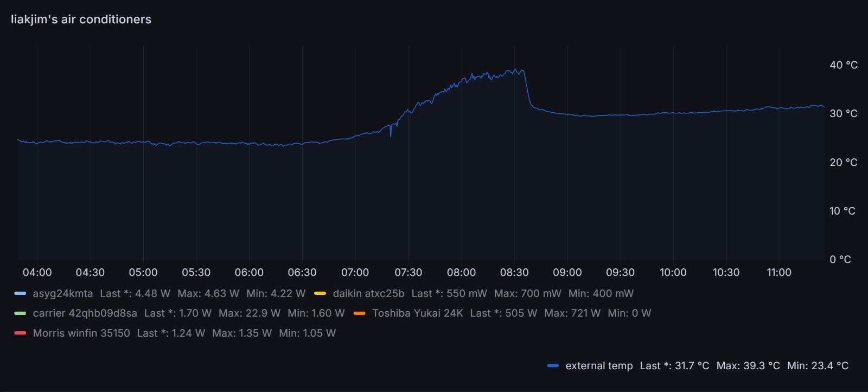Click the 05:30 time axis label
The width and height of the screenshot is (868, 392).
[x=196, y=272]
